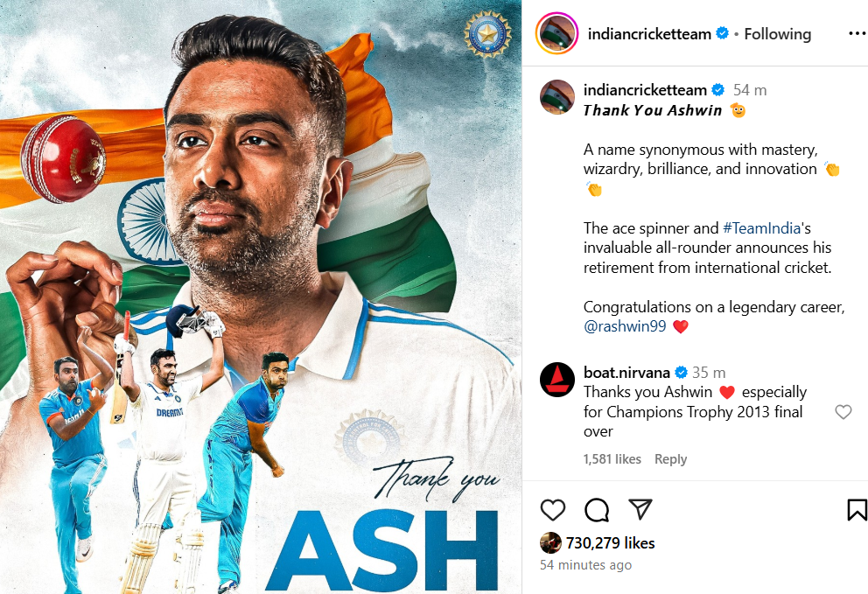
Task: Click the Thank You Ash post image
Action: [x=261, y=297]
